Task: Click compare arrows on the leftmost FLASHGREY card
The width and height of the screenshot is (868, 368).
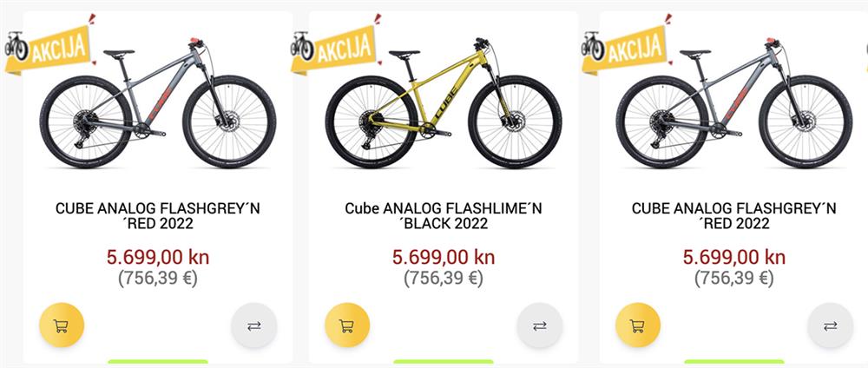Action: (x=253, y=325)
